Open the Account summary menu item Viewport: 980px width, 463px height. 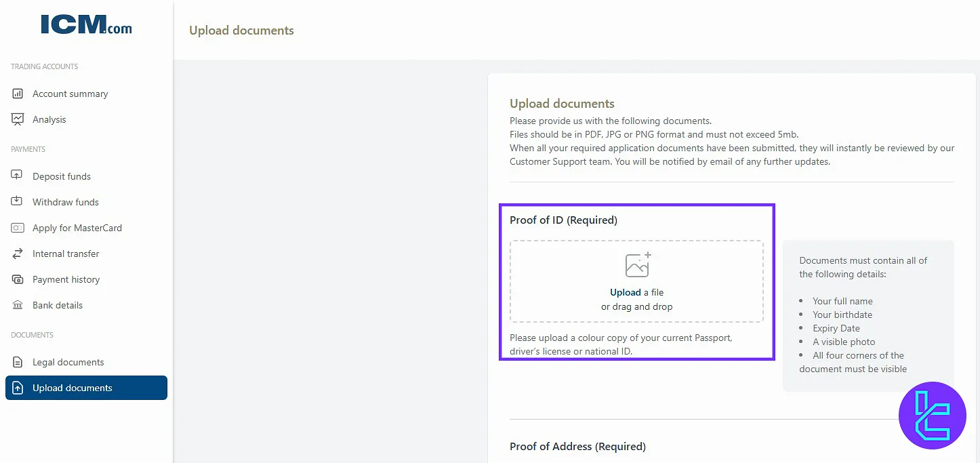tap(70, 94)
